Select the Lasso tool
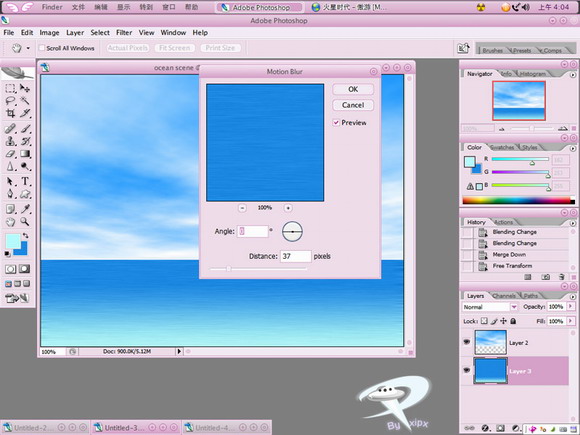Screen dimensions: 580x435 (x=10, y=100)
